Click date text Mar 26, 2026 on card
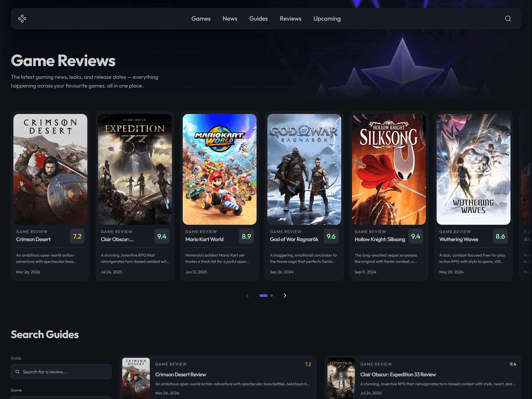The image size is (532, 399). click(x=28, y=272)
